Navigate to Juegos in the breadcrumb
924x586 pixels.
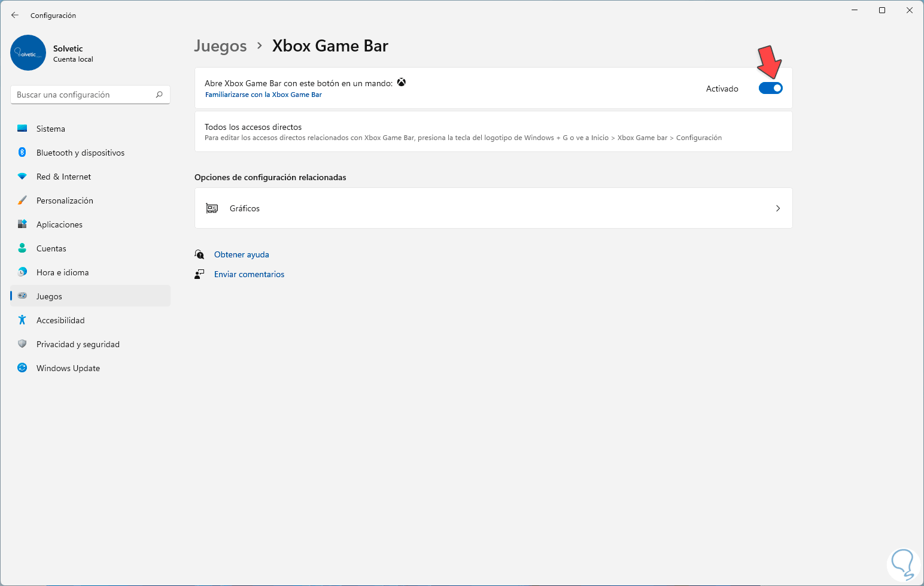220,46
